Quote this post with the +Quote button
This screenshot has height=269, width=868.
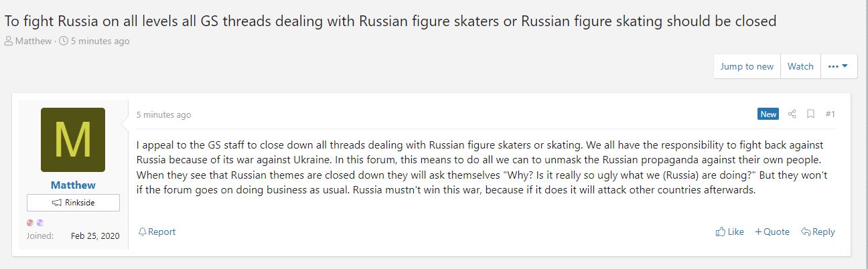772,232
